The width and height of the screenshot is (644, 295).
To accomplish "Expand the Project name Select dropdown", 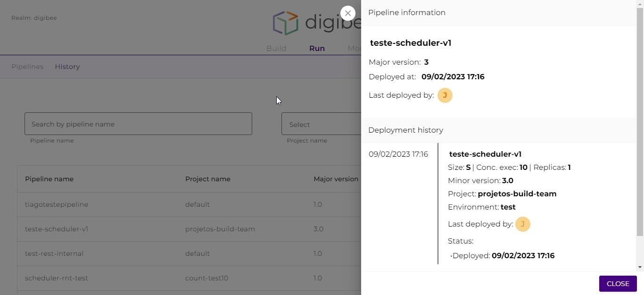I will coord(321,124).
